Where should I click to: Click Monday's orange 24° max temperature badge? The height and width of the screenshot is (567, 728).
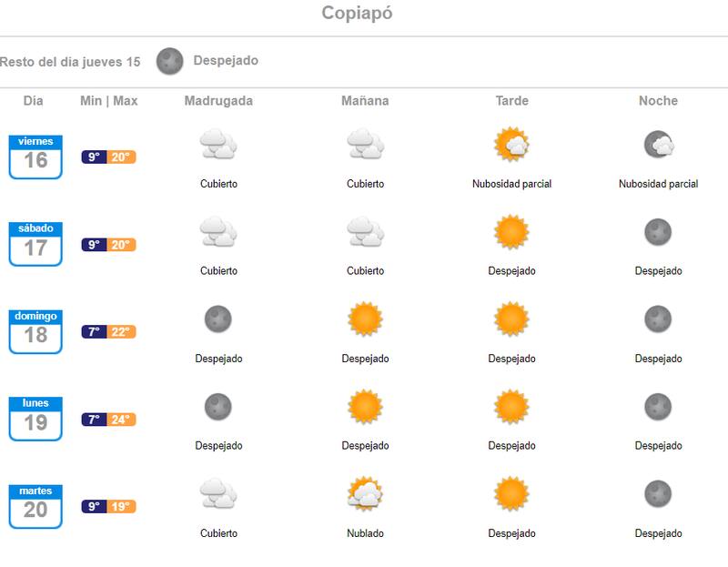pyautogui.click(x=122, y=420)
